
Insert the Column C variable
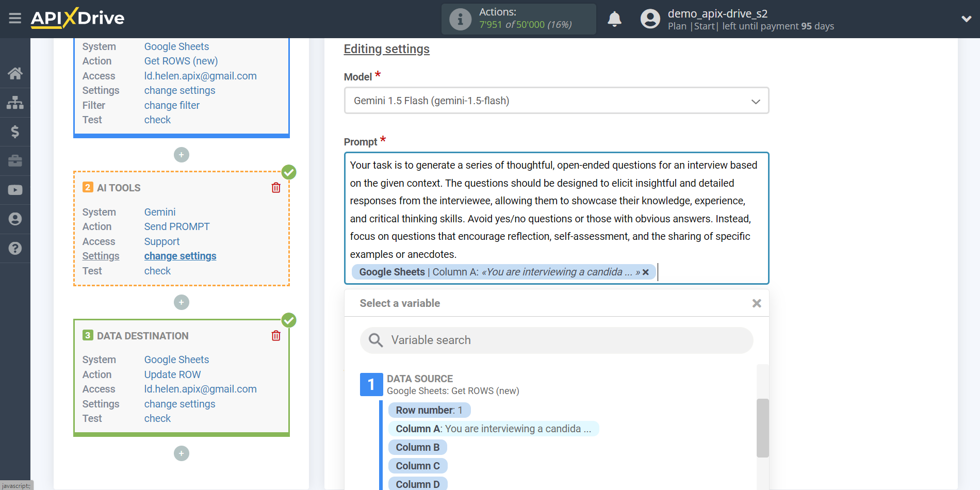tap(418, 466)
